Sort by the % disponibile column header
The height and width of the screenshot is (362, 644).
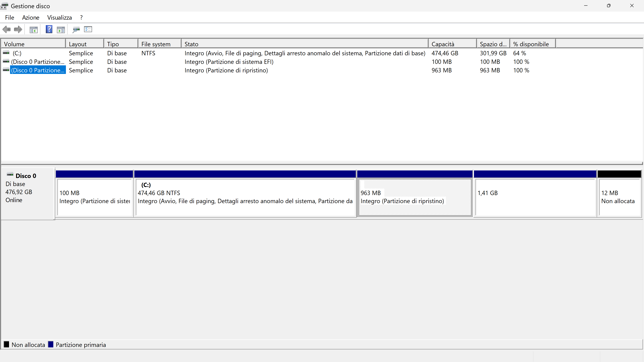(x=533, y=44)
